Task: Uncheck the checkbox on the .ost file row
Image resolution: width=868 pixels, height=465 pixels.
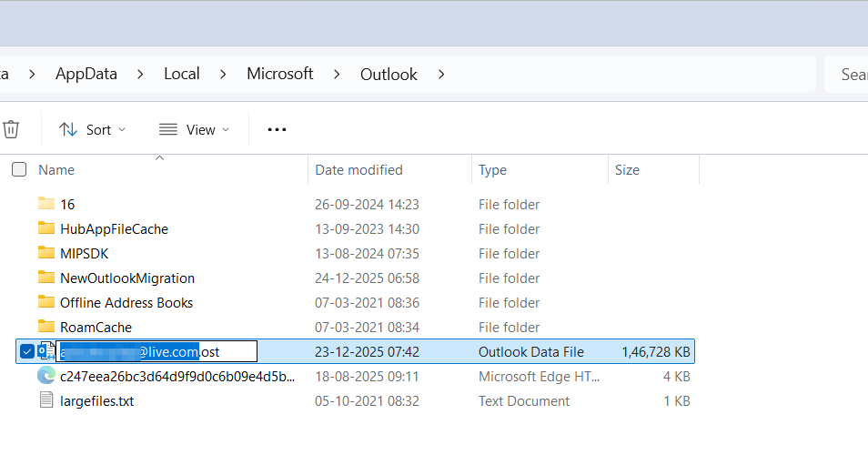Action: [26, 351]
